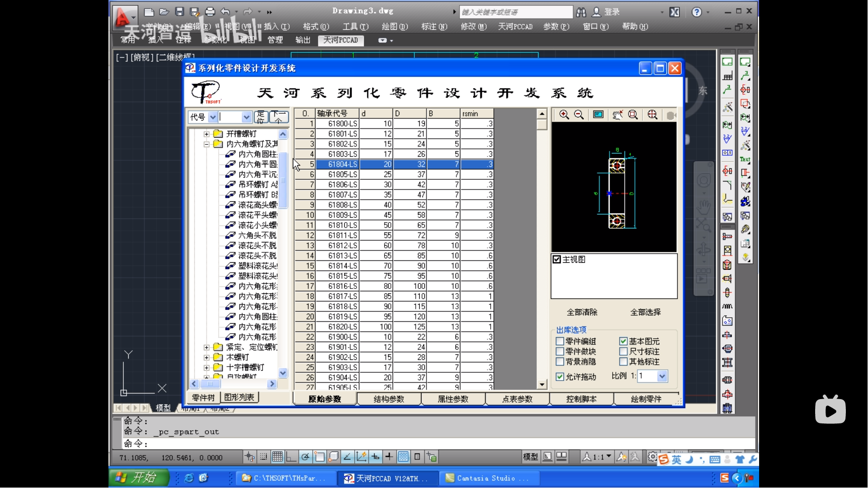Image resolution: width=868 pixels, height=488 pixels.
Task: Click the table vertical scrollbar down arrow
Action: [542, 385]
